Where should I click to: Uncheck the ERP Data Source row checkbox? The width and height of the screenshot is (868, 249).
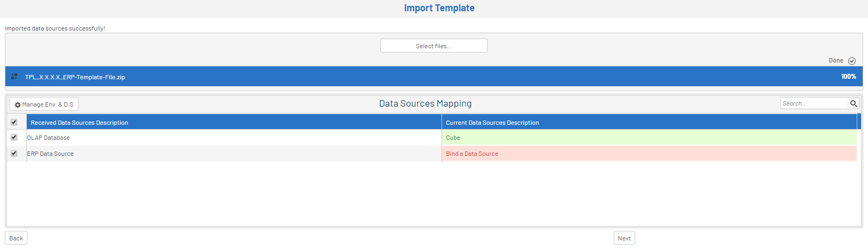click(x=14, y=153)
